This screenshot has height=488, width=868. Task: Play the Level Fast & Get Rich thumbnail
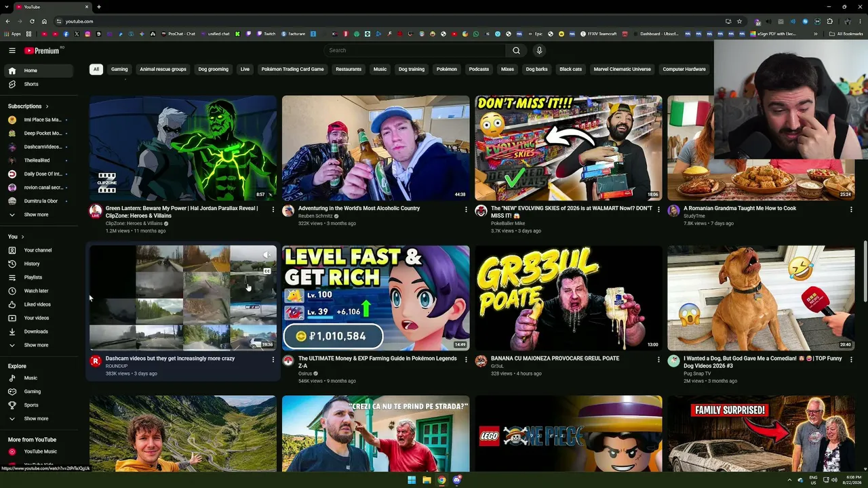click(376, 298)
